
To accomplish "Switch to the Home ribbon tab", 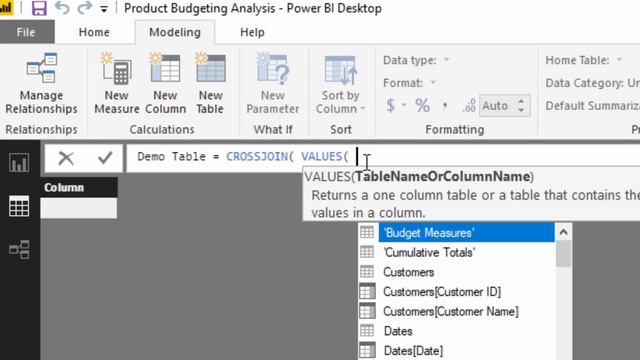I will click(94, 32).
